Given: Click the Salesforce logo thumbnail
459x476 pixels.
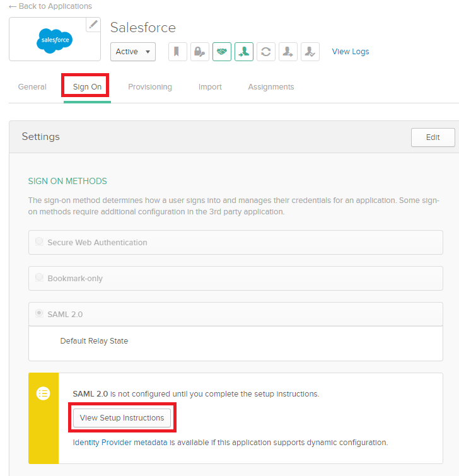Looking at the screenshot, I should click(54, 40).
